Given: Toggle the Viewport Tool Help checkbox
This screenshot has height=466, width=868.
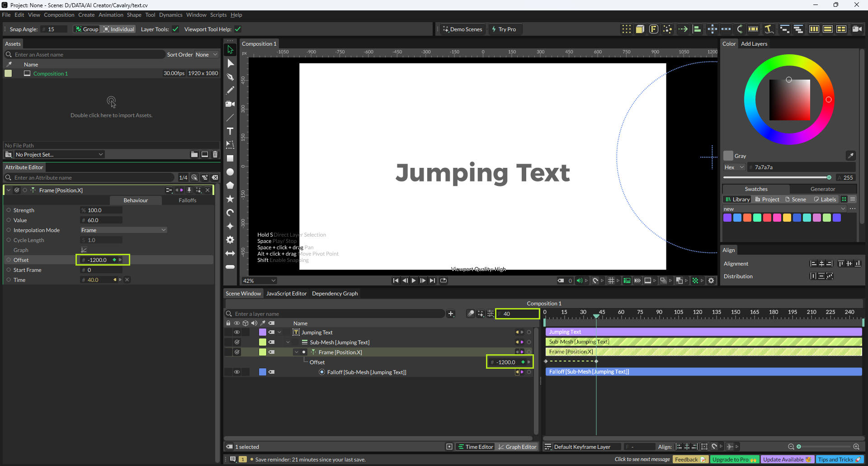Looking at the screenshot, I should [x=238, y=29].
